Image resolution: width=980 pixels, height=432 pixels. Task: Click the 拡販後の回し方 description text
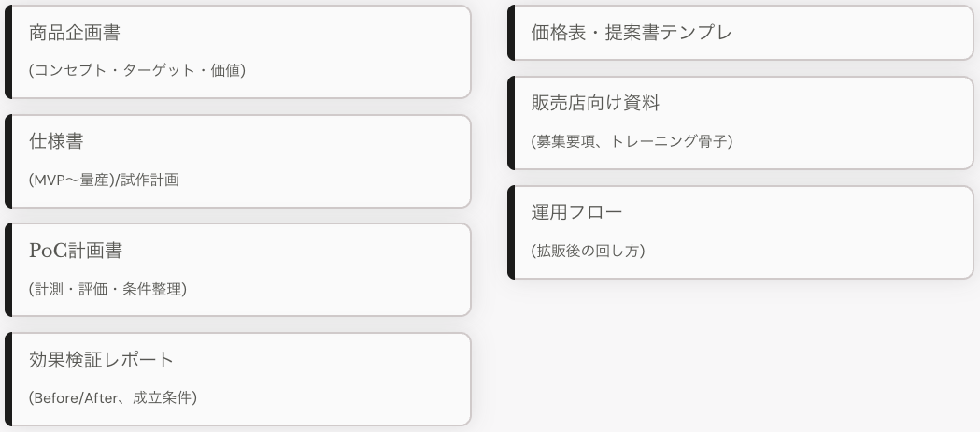pos(588,251)
